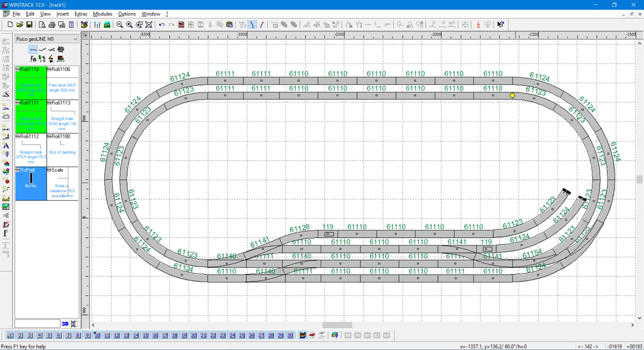Screen dimensions: 644x350
Task: Select the text tool A icon
Action: pos(6,146)
